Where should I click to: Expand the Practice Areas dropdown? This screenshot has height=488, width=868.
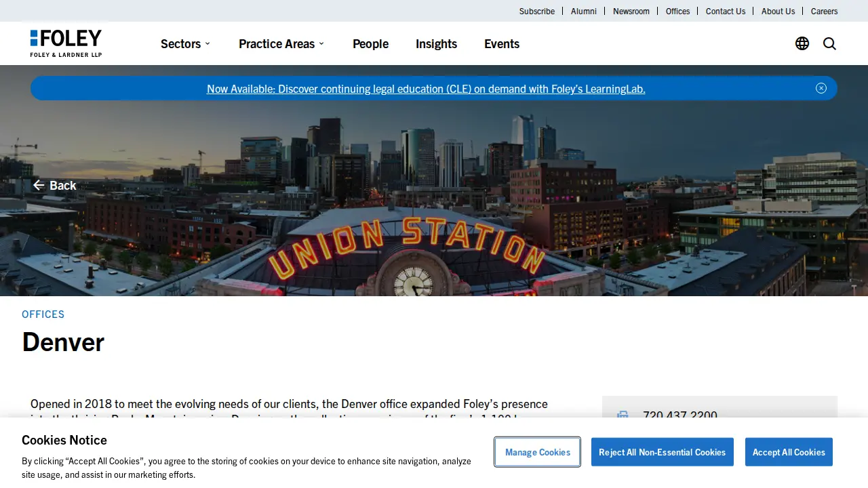tap(281, 43)
